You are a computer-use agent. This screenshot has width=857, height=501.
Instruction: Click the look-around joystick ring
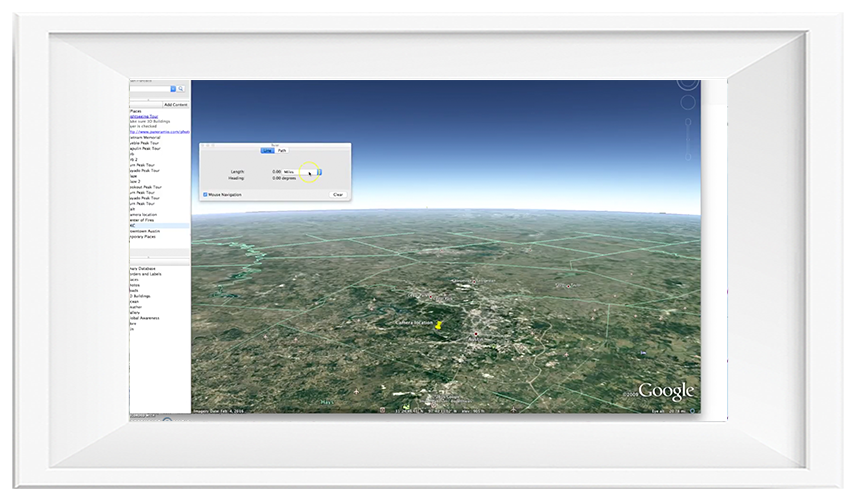[x=688, y=83]
